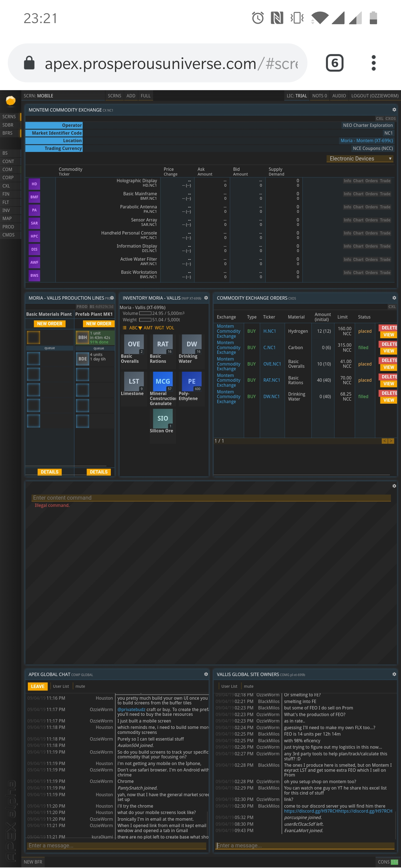Click the Chrome address bar URL
401x868 pixels.
pyautogui.click(x=158, y=63)
